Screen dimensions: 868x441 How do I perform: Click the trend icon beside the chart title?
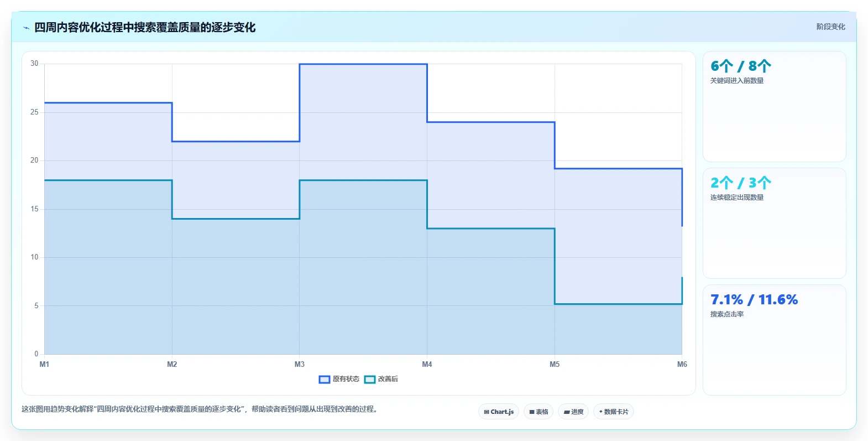pyautogui.click(x=26, y=28)
